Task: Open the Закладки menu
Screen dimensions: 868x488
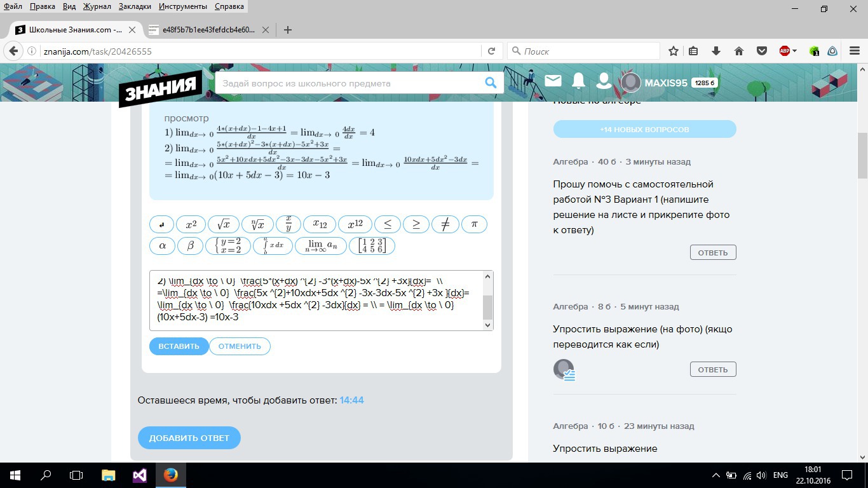Action: tap(135, 6)
